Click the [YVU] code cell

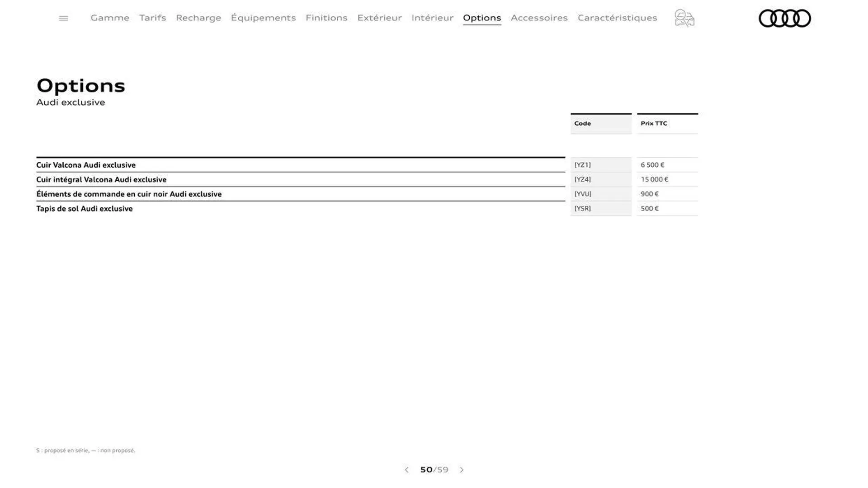[x=601, y=194]
